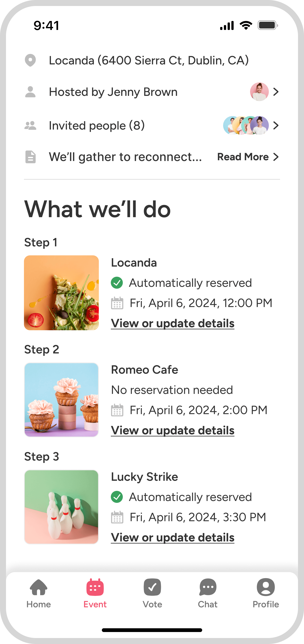Tap the host person icon
Screen dimensions: 304x644
pos(30,92)
